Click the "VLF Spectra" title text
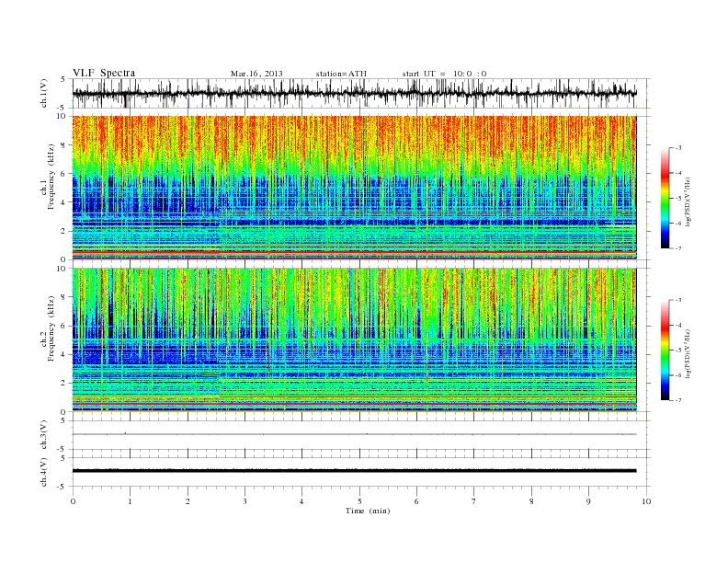Image resolution: width=728 pixels, height=563 pixels. point(104,73)
